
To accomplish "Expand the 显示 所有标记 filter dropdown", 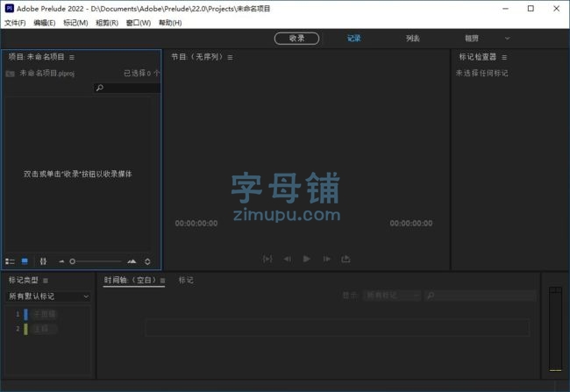I will pyautogui.click(x=392, y=296).
